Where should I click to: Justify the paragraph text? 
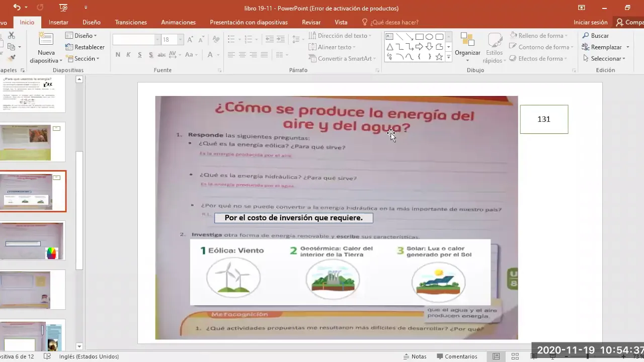[264, 55]
